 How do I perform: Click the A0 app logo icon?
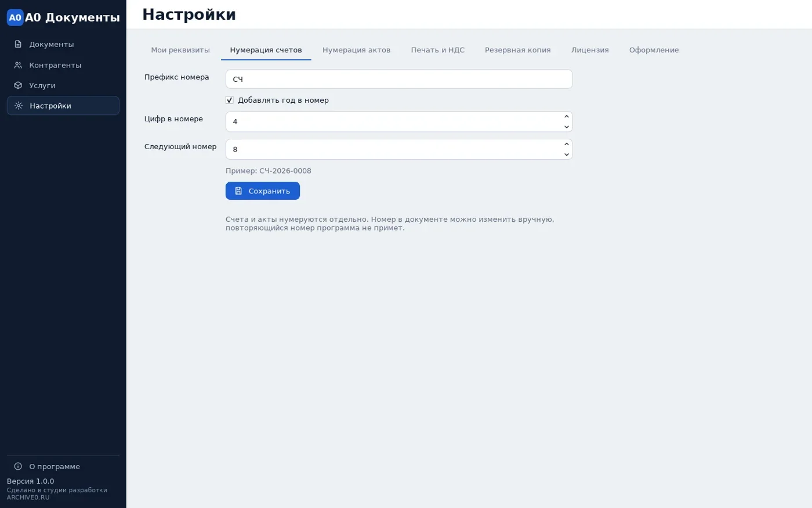pos(15,17)
